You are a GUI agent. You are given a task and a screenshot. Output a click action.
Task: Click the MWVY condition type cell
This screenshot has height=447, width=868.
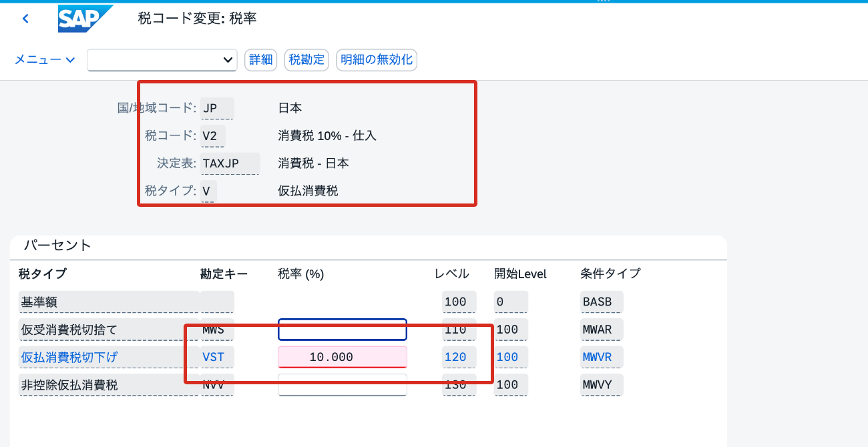(x=602, y=385)
